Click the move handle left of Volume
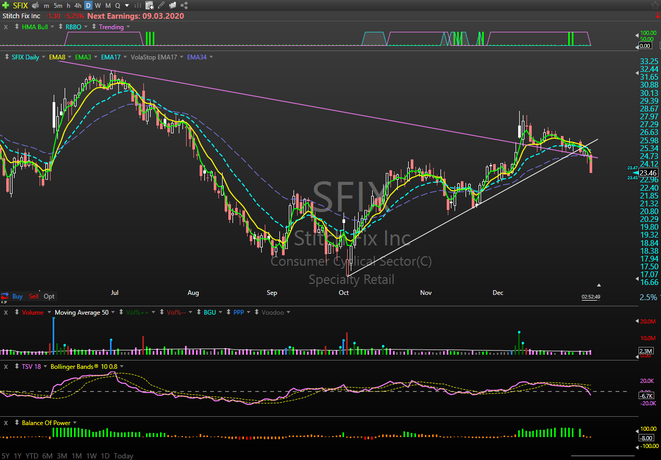Image resolution: width=661 pixels, height=460 pixels. [x=16, y=312]
